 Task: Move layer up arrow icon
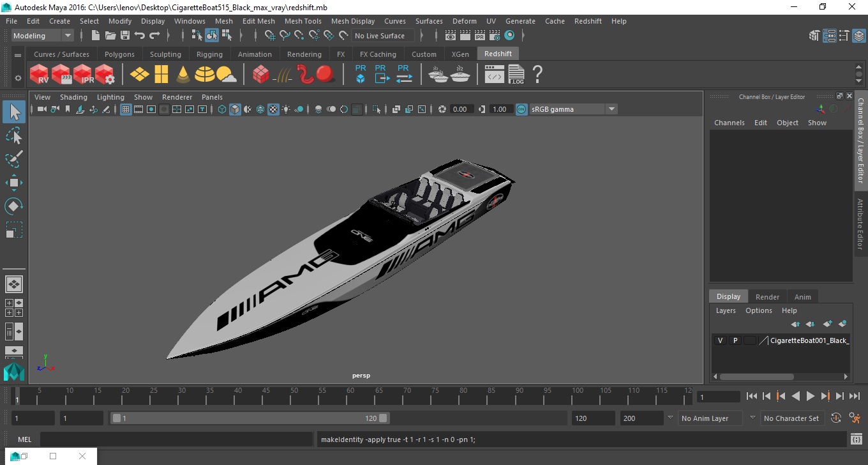(796, 324)
